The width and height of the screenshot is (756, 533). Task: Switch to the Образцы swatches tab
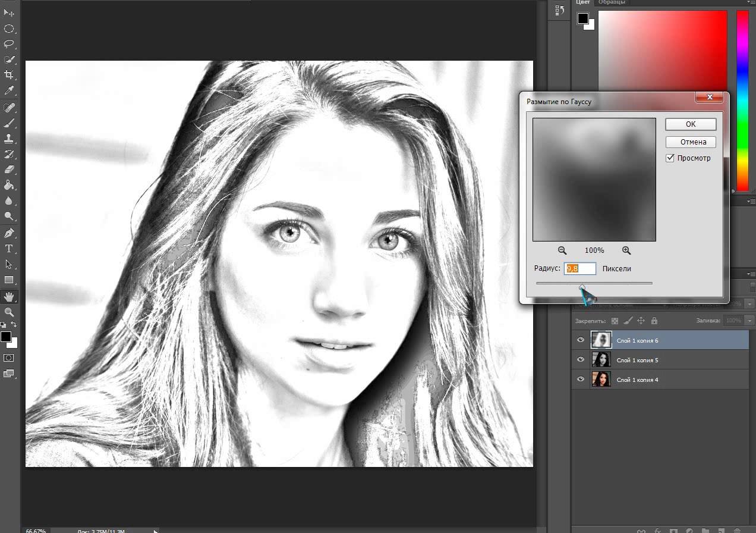[x=613, y=2]
